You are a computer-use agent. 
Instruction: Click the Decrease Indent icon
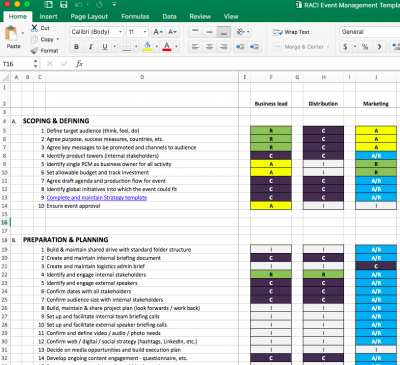pos(240,47)
